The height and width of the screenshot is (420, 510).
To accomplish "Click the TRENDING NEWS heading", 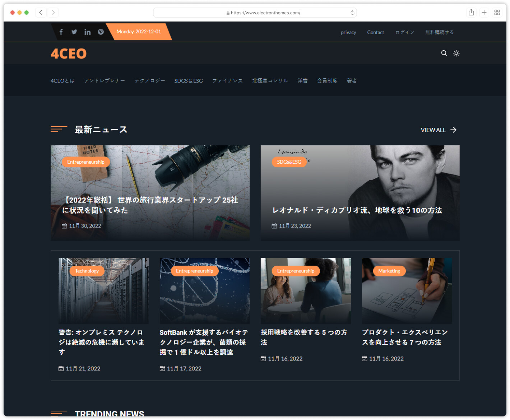I will tap(110, 414).
